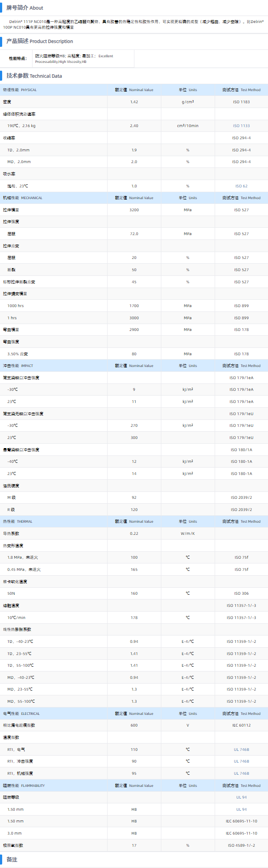Click UL 746B link in RTI 机械强度 row
The image size is (268, 868).
click(x=241, y=773)
